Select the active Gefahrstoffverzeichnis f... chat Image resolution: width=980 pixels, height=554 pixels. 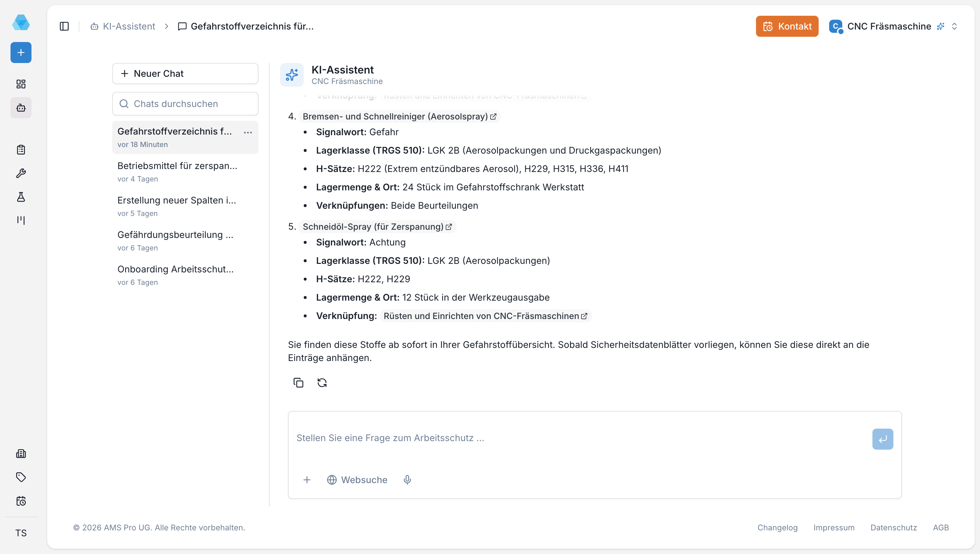click(x=185, y=138)
